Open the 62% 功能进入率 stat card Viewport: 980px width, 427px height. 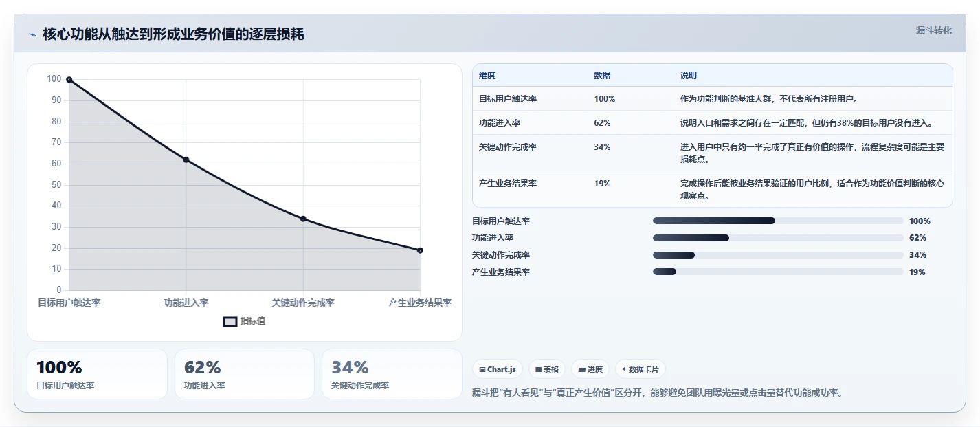pos(245,374)
